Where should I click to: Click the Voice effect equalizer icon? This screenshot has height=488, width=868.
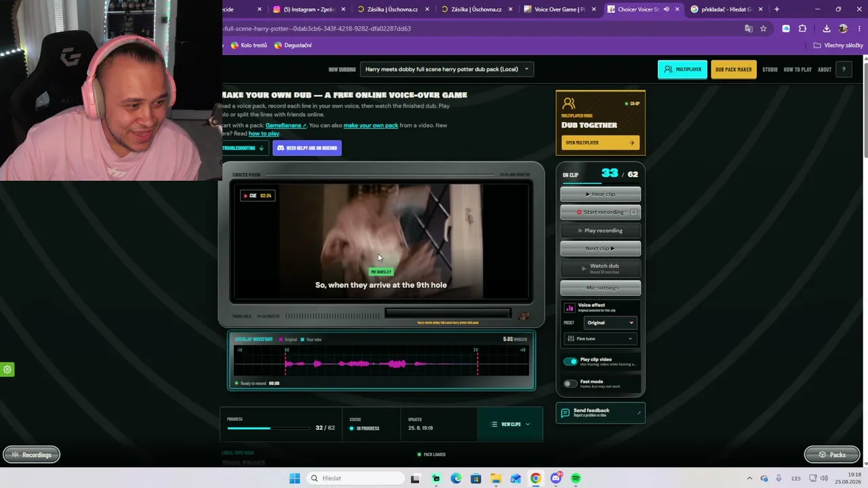(570, 308)
